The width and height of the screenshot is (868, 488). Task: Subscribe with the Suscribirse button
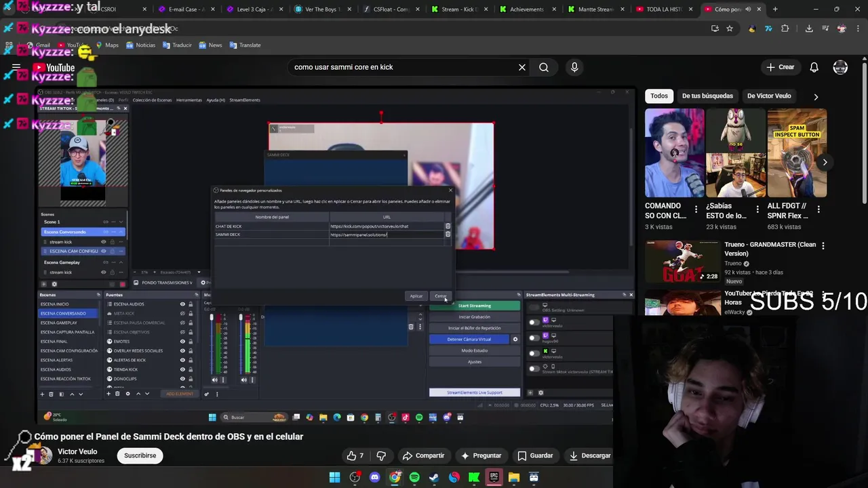[140, 455]
